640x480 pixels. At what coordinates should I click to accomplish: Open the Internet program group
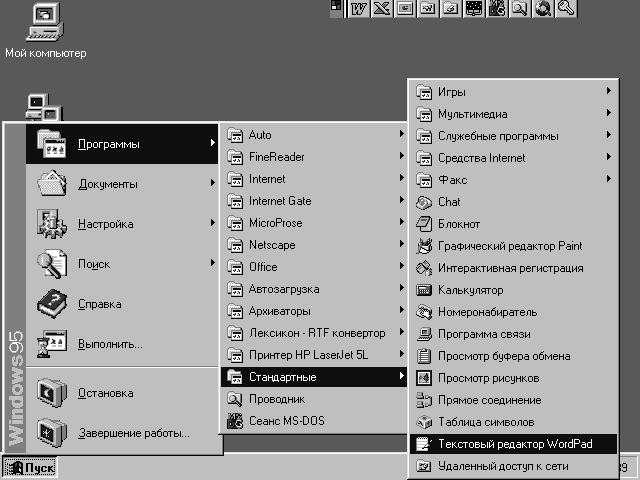coord(313,179)
